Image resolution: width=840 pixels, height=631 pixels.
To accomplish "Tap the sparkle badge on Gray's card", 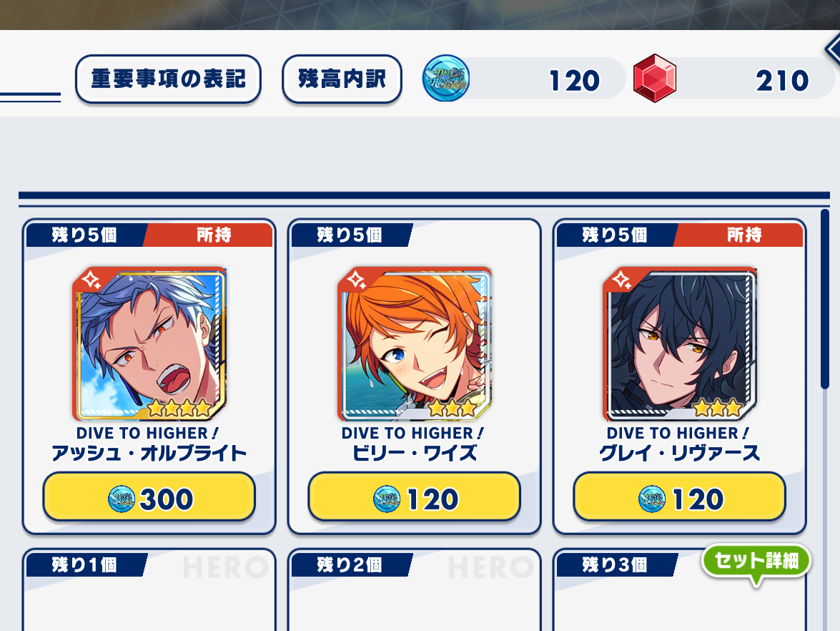I will (x=621, y=280).
